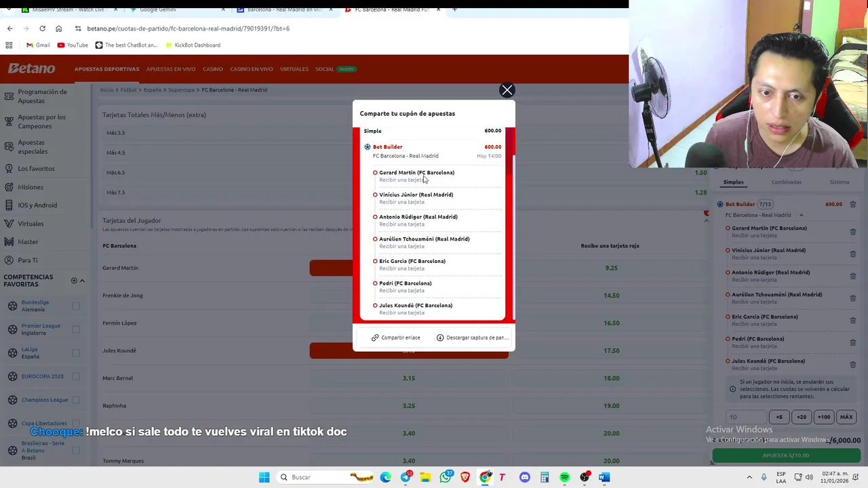
Task: Remove Eric García selection from betslip
Action: (852, 321)
